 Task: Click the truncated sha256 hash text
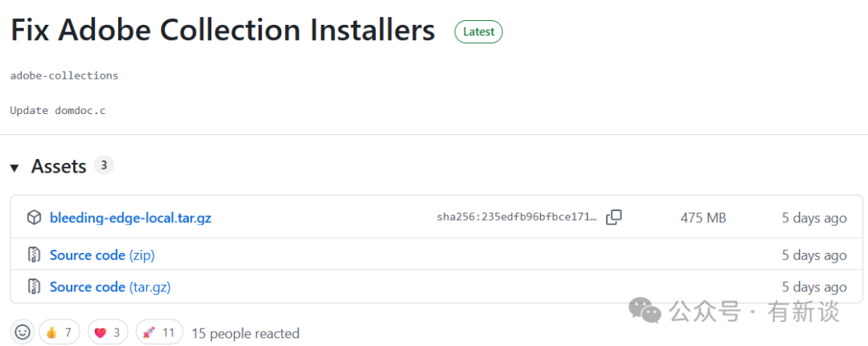[517, 218]
